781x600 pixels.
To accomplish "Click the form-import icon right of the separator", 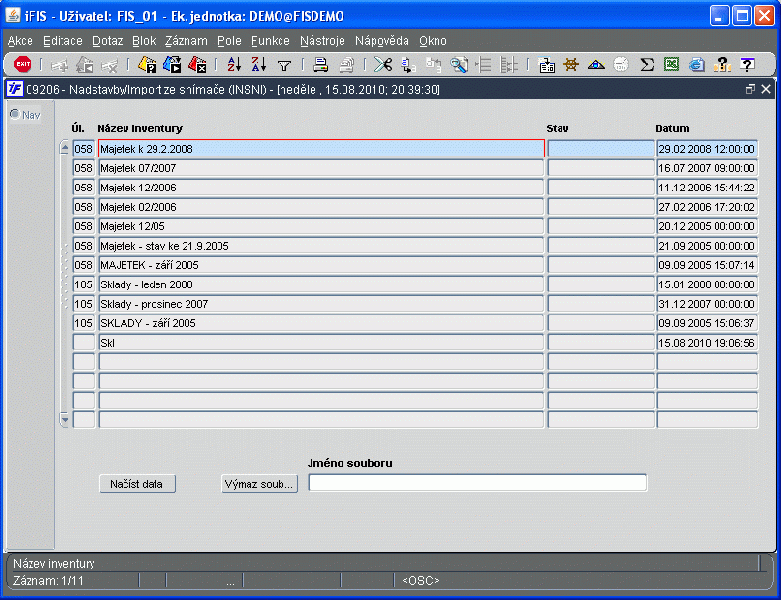I will pos(546,65).
